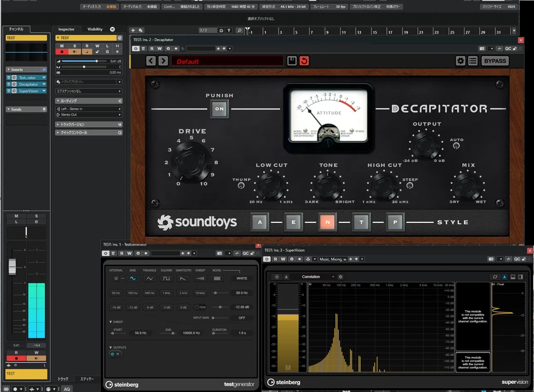Image resolution: width=534 pixels, height=392 pixels.
Task: Open the トラック tab at the bottom
Action: click(x=63, y=379)
